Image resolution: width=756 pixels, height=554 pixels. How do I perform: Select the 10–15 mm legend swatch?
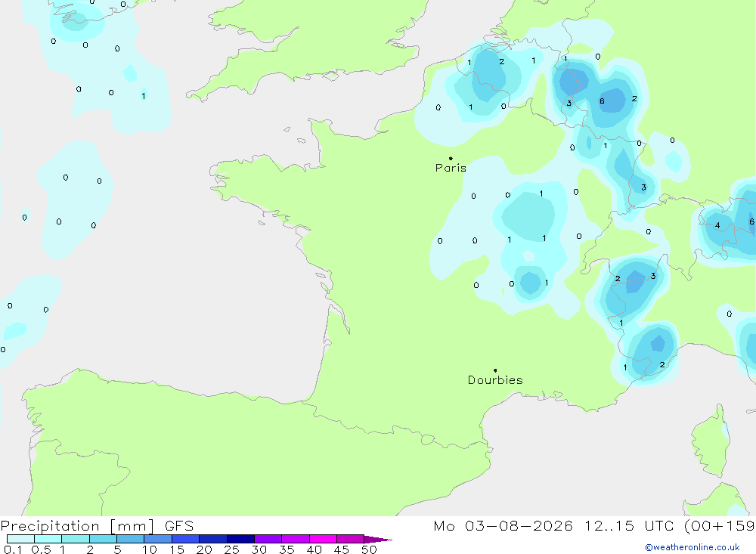pos(158,539)
